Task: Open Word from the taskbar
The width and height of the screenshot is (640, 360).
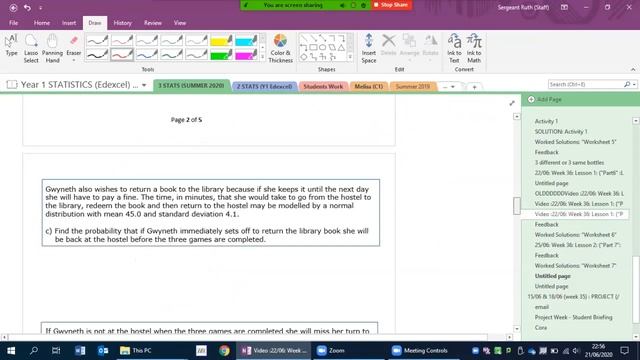Action: click(x=80, y=351)
